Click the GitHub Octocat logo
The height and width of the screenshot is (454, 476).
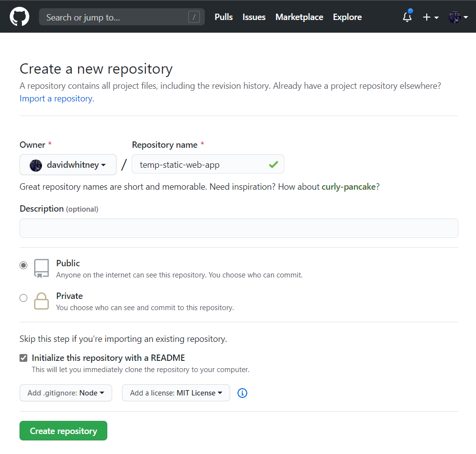point(20,17)
